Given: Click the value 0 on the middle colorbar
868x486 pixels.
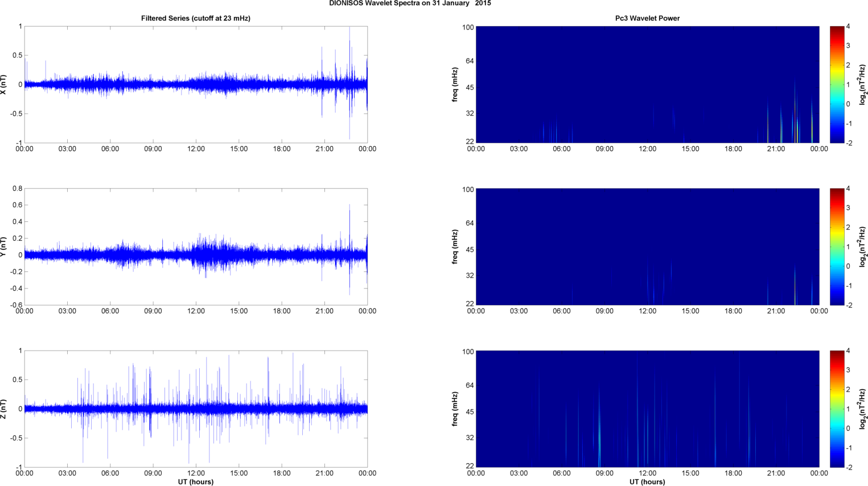Looking at the screenshot, I should point(849,266).
